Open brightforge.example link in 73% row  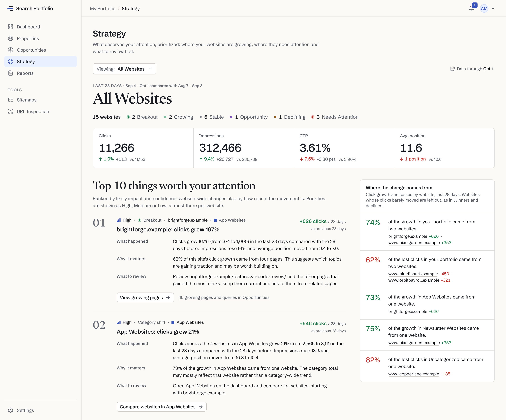(408, 311)
